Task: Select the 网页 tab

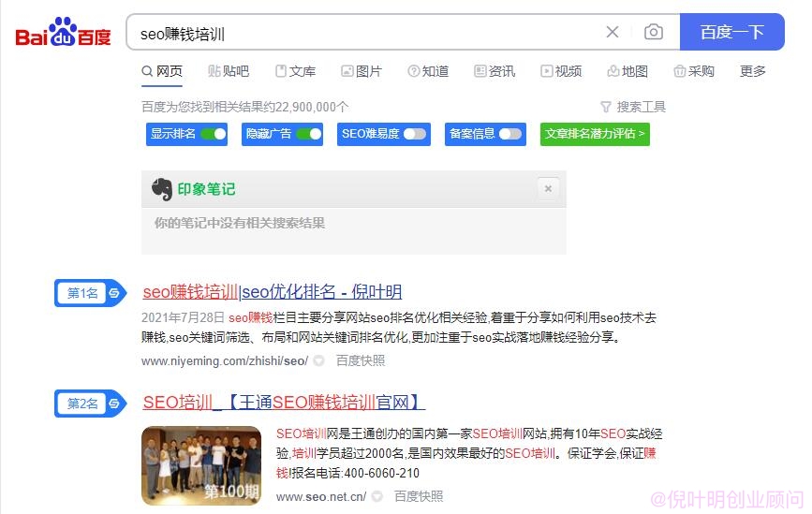Action: 162,71
